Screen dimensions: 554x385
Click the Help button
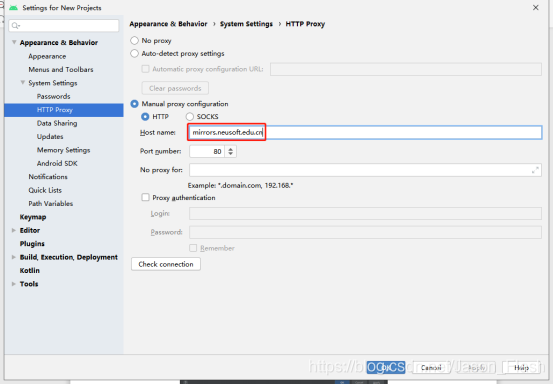(x=521, y=368)
